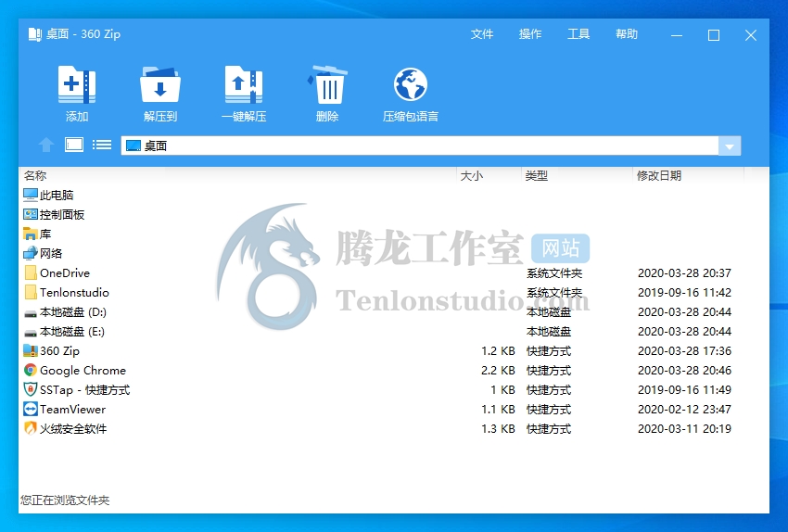Open the 压缩包语言 globe icon
This screenshot has height=532, width=788.
(x=411, y=84)
